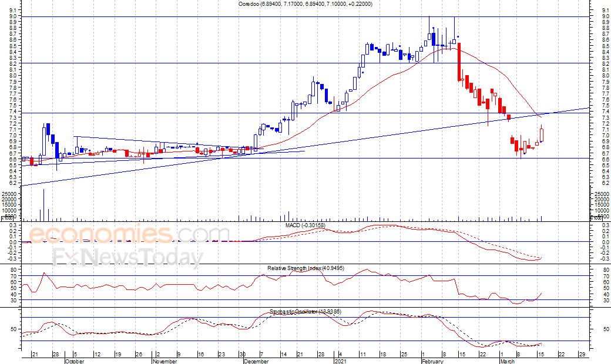Image resolution: width=611 pixels, height=364 pixels.
Task: Click the 6.2 price label on right axis
Action: 606,183
